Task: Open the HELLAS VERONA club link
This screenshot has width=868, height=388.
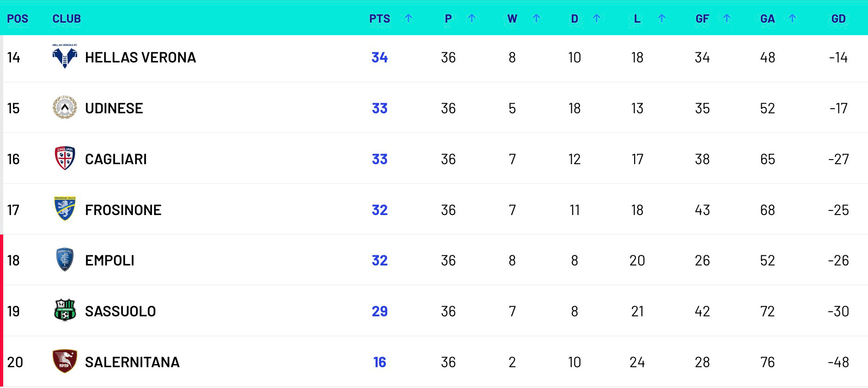Action: pyautogui.click(x=141, y=57)
